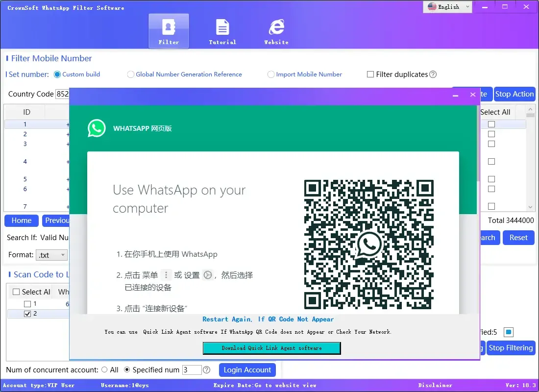Open the Tutorial document icon
Viewport: 539px width, 392px height.
tap(222, 30)
